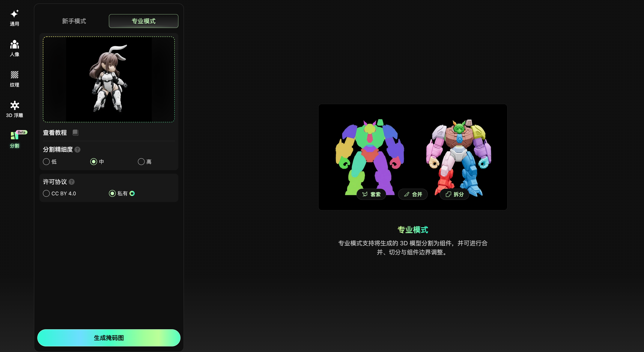Activate the 拆分 split tool
644x352 pixels.
[454, 194]
